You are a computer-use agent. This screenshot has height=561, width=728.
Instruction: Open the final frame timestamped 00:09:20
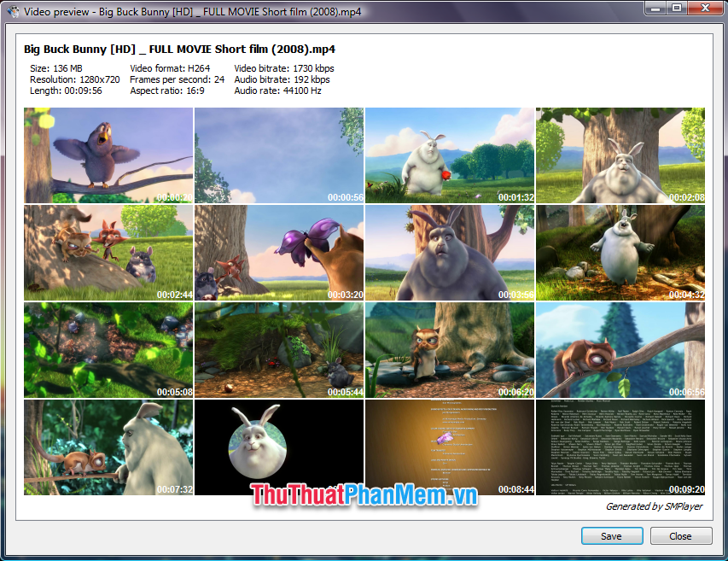(620, 447)
